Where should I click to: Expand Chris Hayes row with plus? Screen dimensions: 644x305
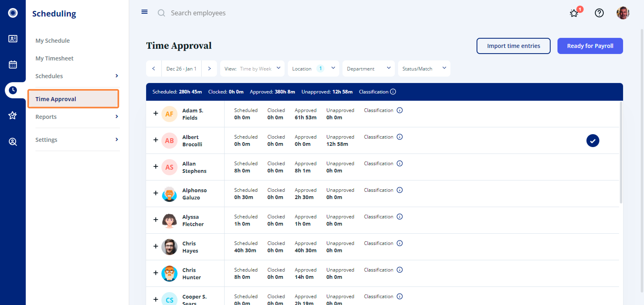156,246
